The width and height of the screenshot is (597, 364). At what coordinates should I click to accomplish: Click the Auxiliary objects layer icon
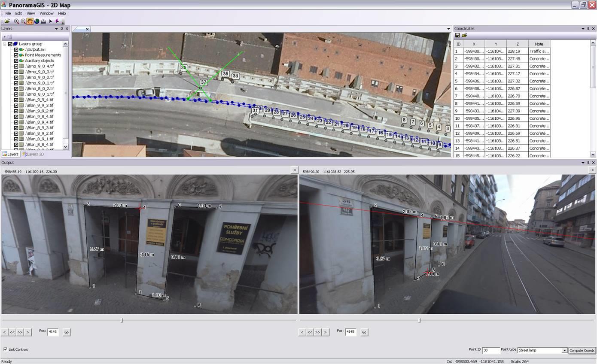pyautogui.click(x=21, y=61)
